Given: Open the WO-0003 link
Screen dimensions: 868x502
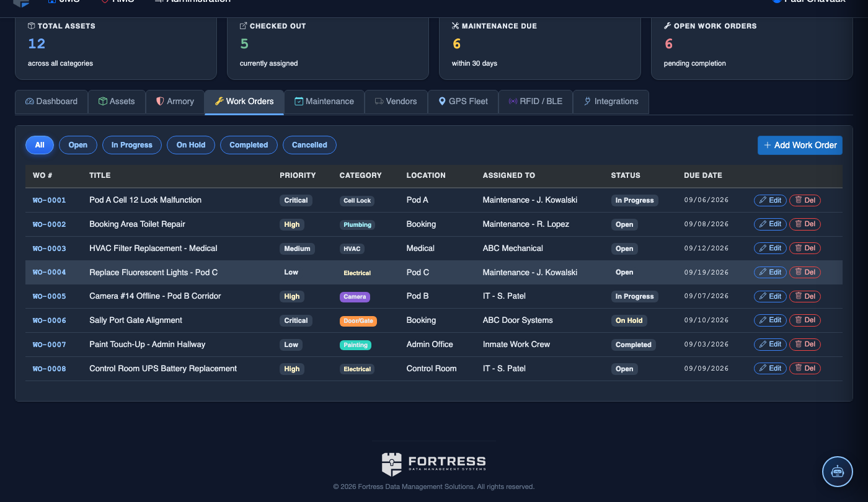Looking at the screenshot, I should [50, 249].
